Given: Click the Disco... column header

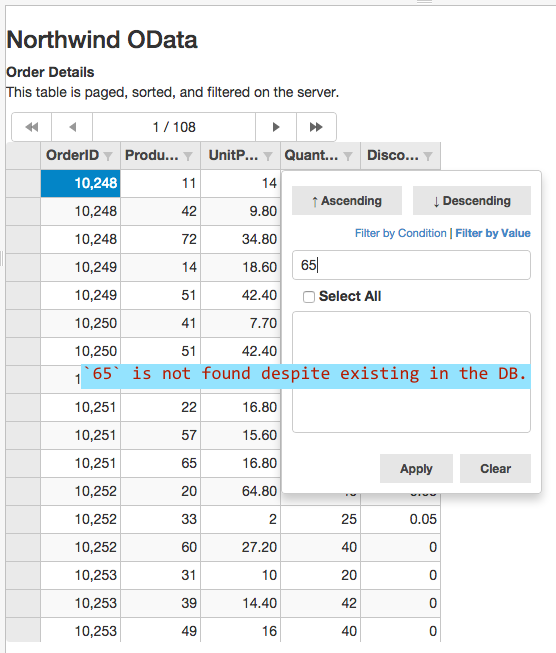Looking at the screenshot, I should [400, 155].
